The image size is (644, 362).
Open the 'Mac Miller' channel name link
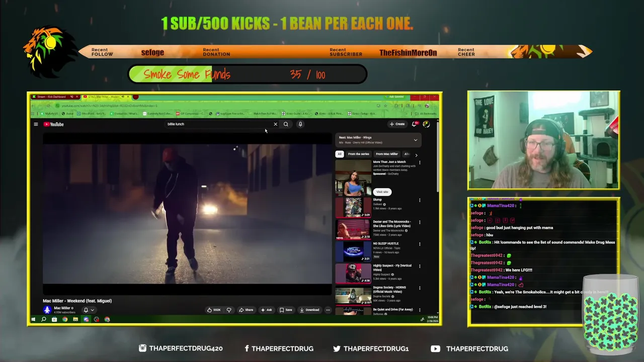62,308
